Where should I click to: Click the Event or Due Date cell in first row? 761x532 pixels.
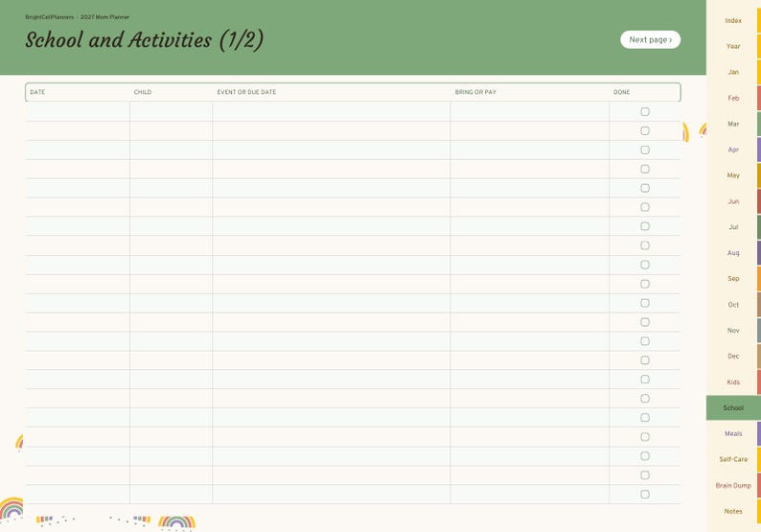(x=332, y=111)
